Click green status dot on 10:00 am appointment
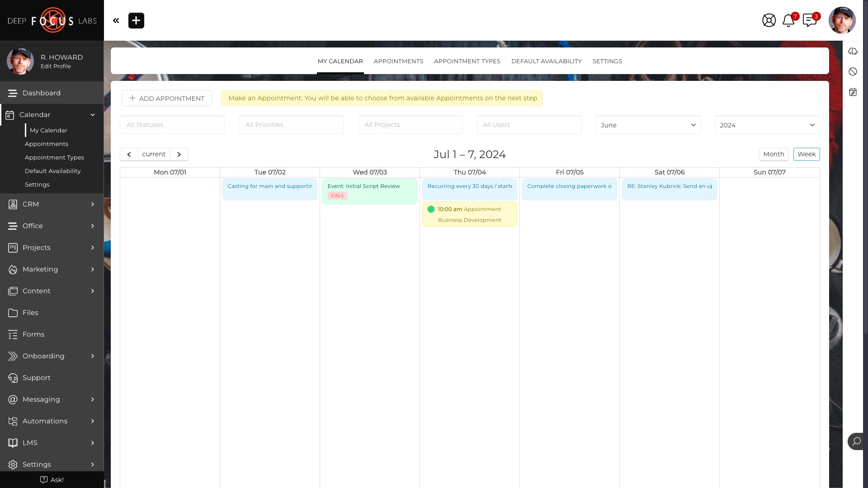The width and height of the screenshot is (868, 488). click(x=431, y=209)
